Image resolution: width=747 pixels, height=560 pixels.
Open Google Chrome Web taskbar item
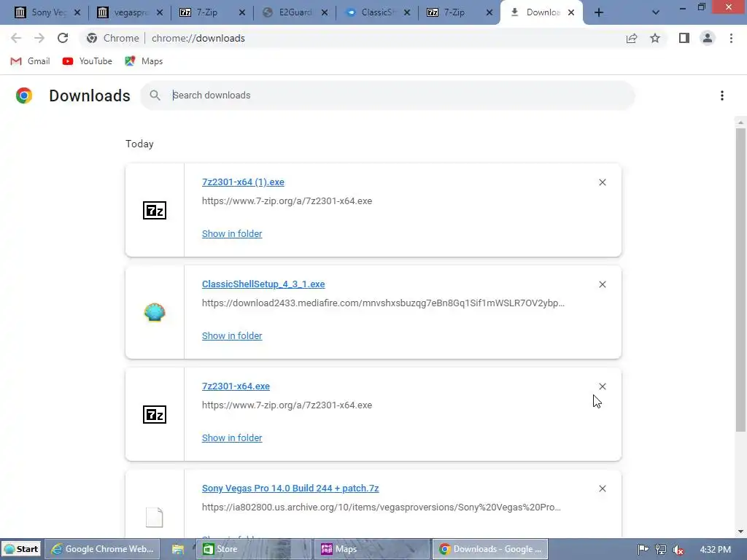click(x=102, y=549)
